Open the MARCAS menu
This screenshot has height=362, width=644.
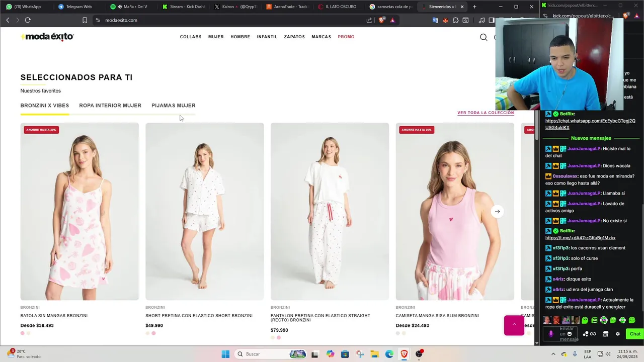[x=321, y=37]
